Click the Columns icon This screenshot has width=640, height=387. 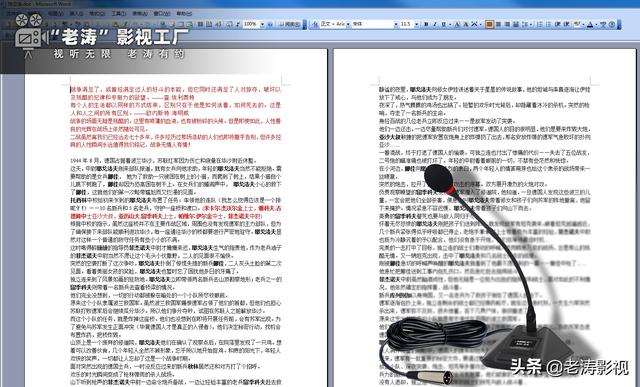pyautogui.click(x=200, y=24)
